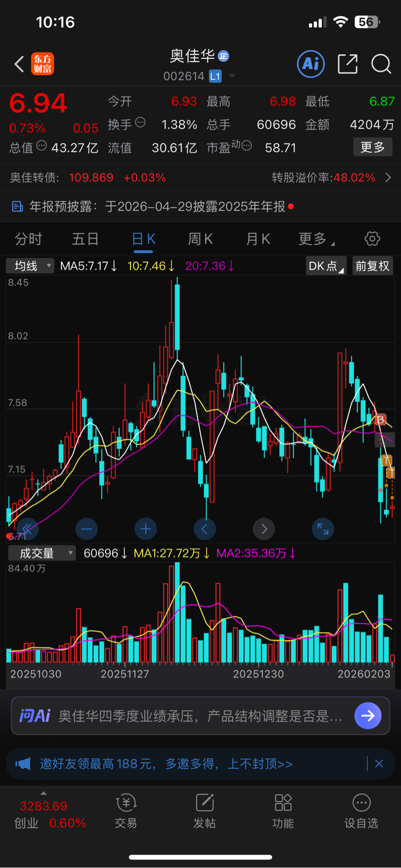Move chart right with arrow icon
Image resolution: width=401 pixels, height=868 pixels.
pyautogui.click(x=264, y=529)
